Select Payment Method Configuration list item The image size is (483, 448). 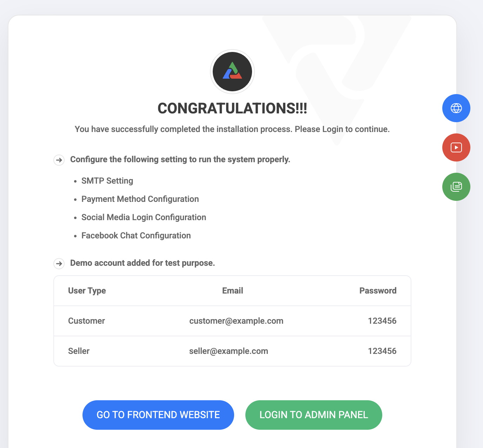point(140,199)
